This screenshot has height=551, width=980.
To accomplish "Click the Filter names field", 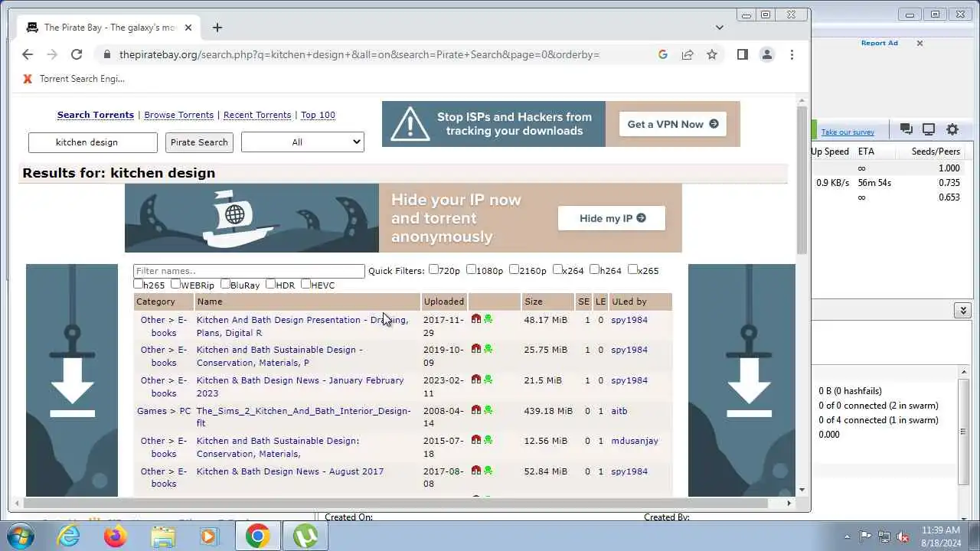I will tap(249, 271).
